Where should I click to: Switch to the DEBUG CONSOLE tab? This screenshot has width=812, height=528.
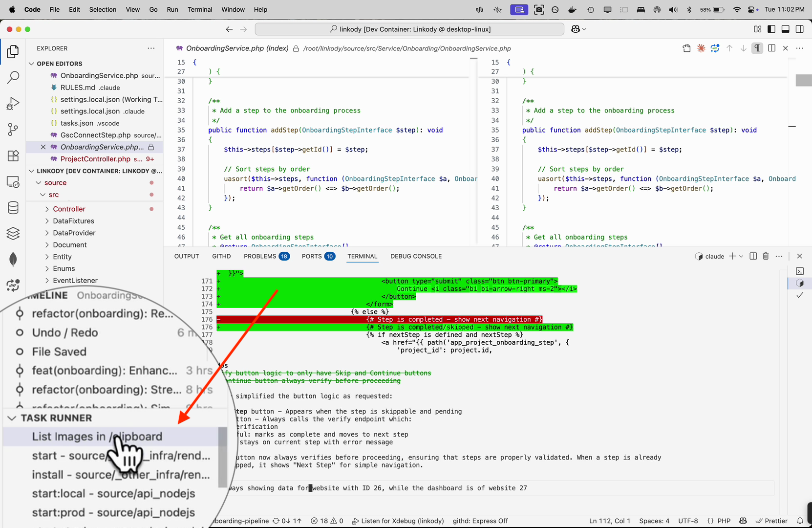(416, 256)
